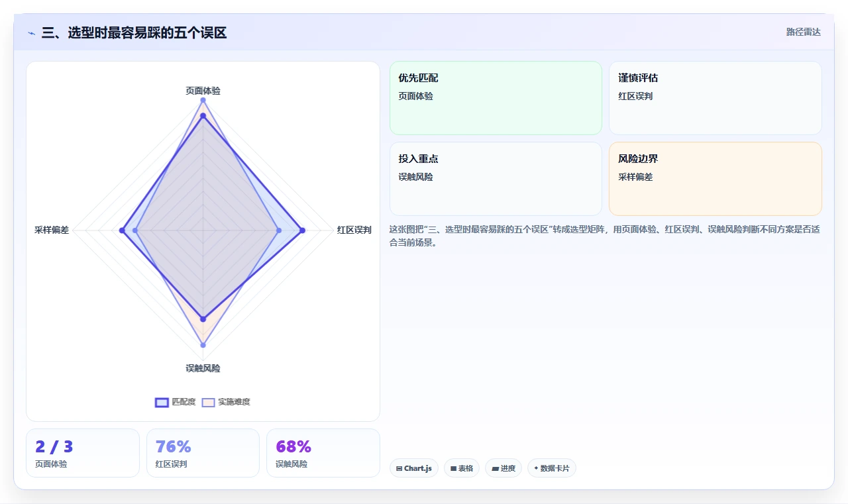This screenshot has height=504, width=848.
Task: Click the 红区误判 text in 谨慎评估 card
Action: coord(635,96)
